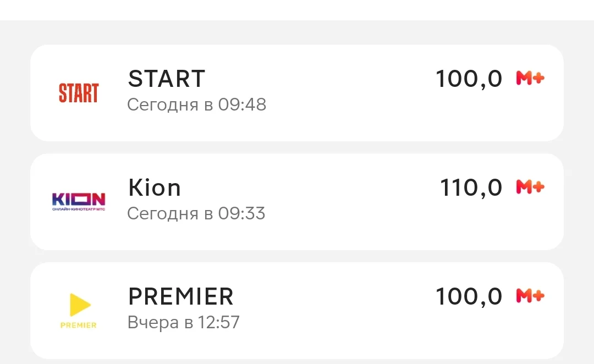Click the M+ icon in START row
The width and height of the screenshot is (594, 364).
(530, 78)
